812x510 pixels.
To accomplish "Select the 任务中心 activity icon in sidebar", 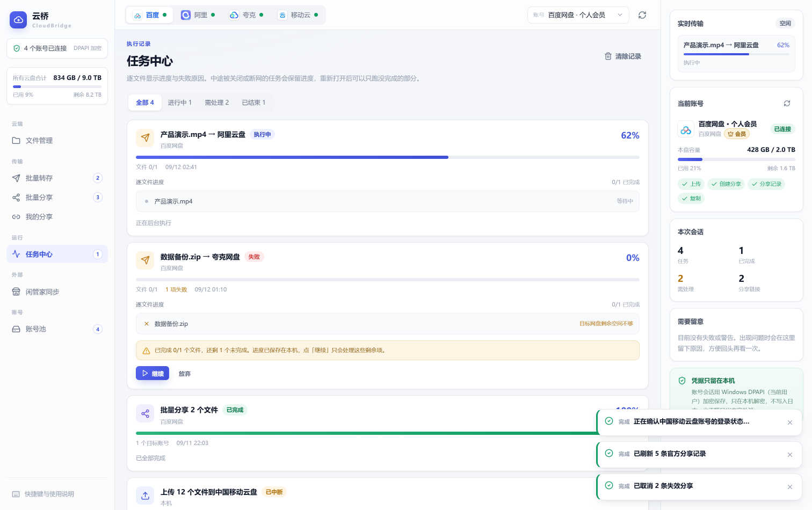I will [x=16, y=254].
